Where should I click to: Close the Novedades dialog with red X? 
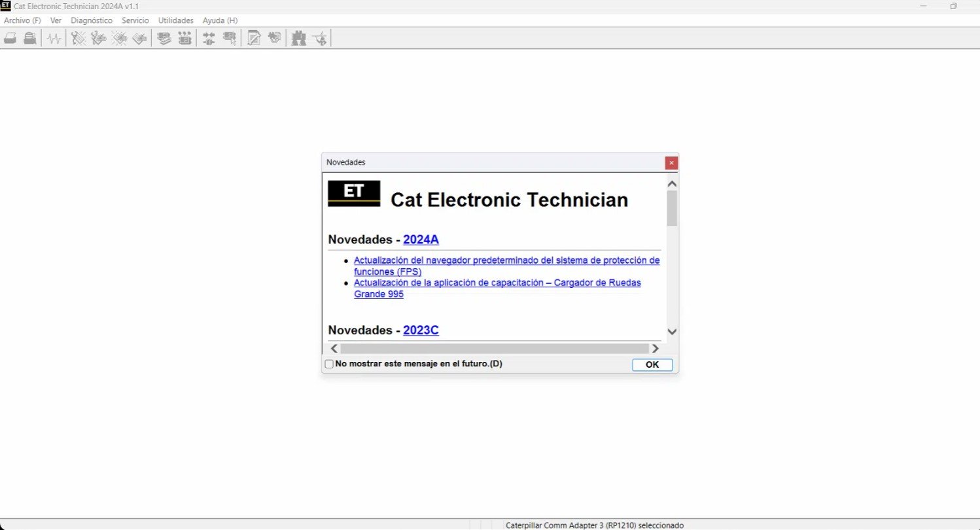click(x=671, y=163)
